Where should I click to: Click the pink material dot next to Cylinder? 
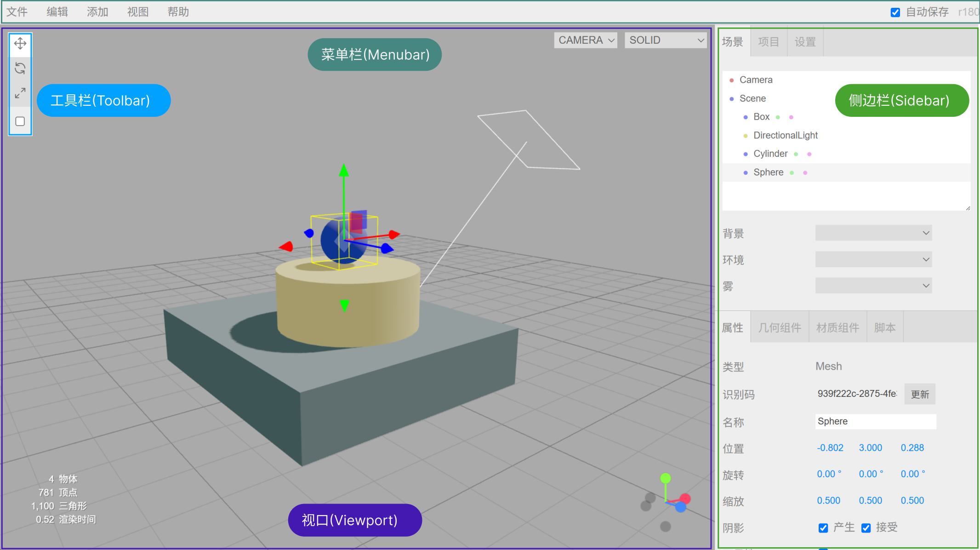pos(809,154)
